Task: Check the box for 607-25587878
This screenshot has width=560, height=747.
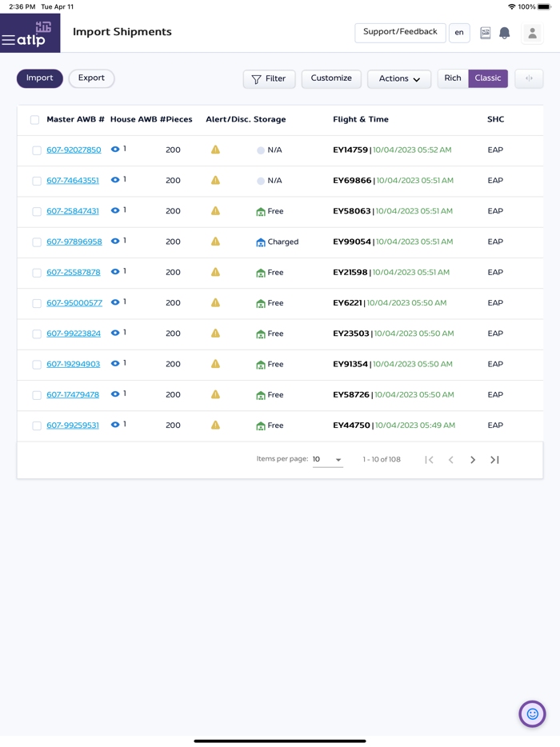Action: (37, 273)
